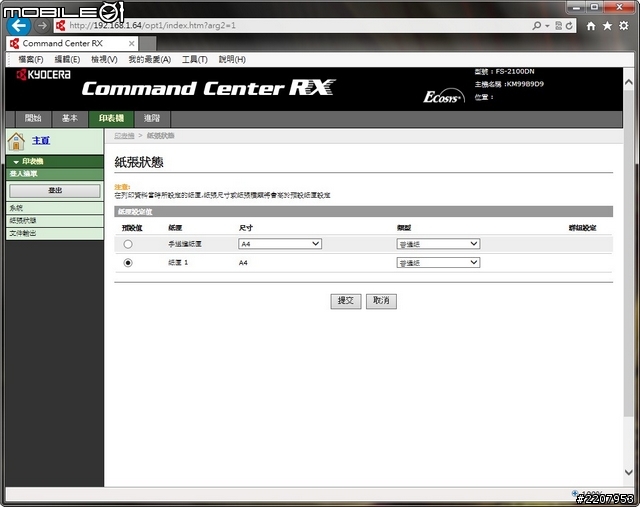Click the 紙張狀態 page heading text

coord(139,162)
